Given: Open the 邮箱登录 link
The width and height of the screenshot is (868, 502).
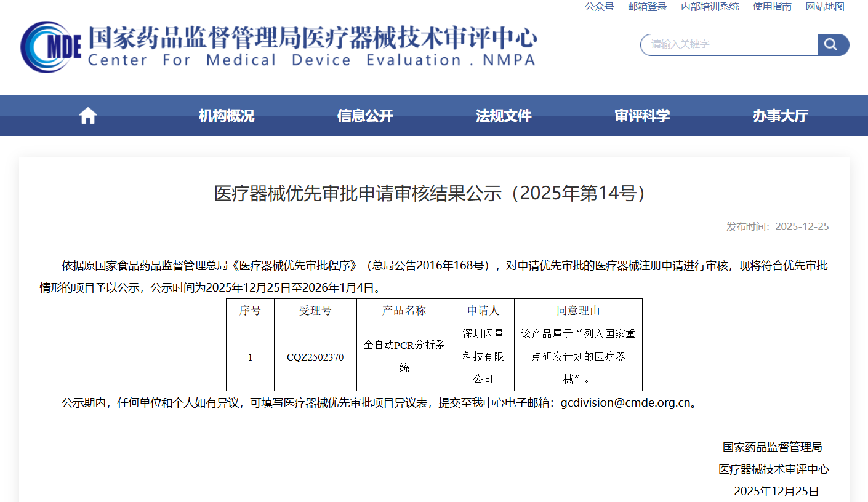Looking at the screenshot, I should point(647,7).
